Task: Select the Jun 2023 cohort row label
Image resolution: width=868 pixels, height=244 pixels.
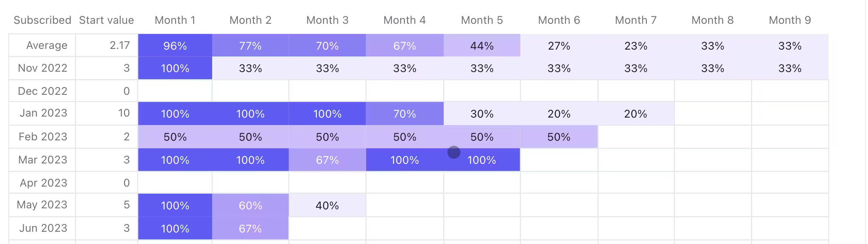Action: click(x=43, y=228)
